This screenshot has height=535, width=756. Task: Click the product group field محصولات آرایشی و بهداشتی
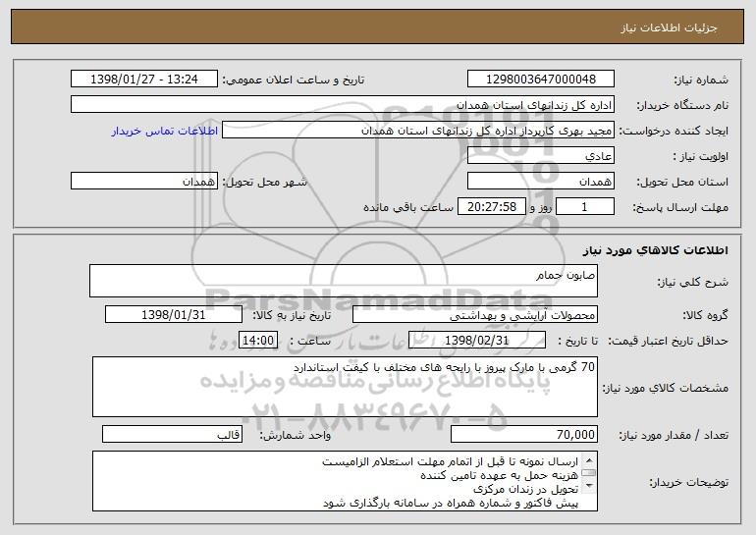(x=475, y=315)
